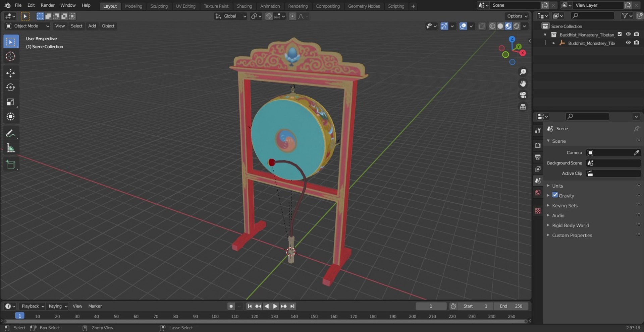This screenshot has height=332, width=644.
Task: Click the Blender logo menu icon
Action: (x=7, y=5)
